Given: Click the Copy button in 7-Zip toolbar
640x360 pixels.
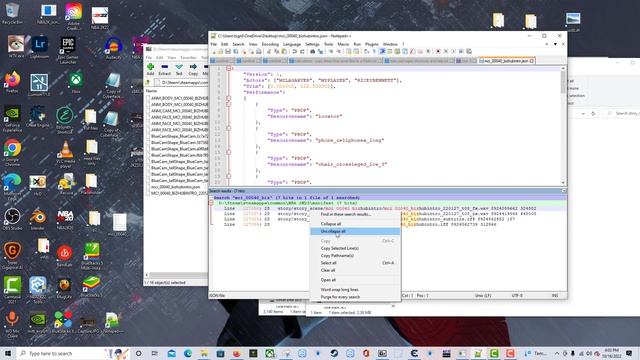Looking at the screenshot, I should pyautogui.click(x=193, y=69).
